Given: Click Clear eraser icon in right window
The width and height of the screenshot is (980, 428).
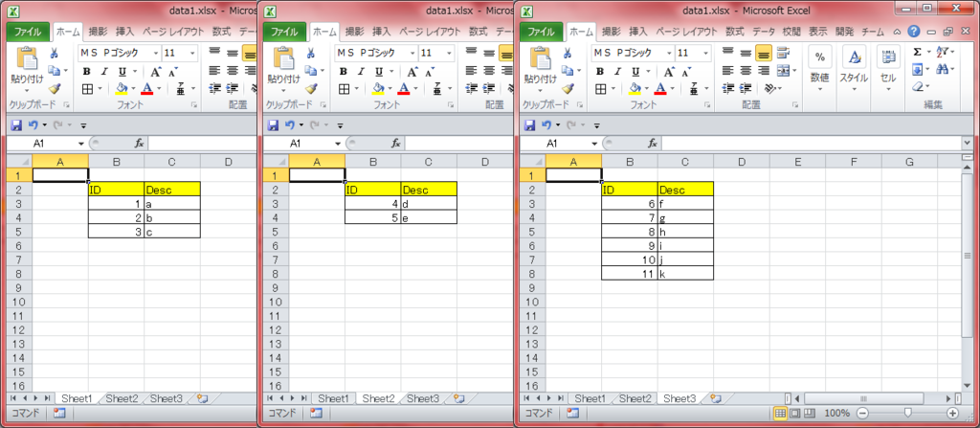Looking at the screenshot, I should point(918,86).
